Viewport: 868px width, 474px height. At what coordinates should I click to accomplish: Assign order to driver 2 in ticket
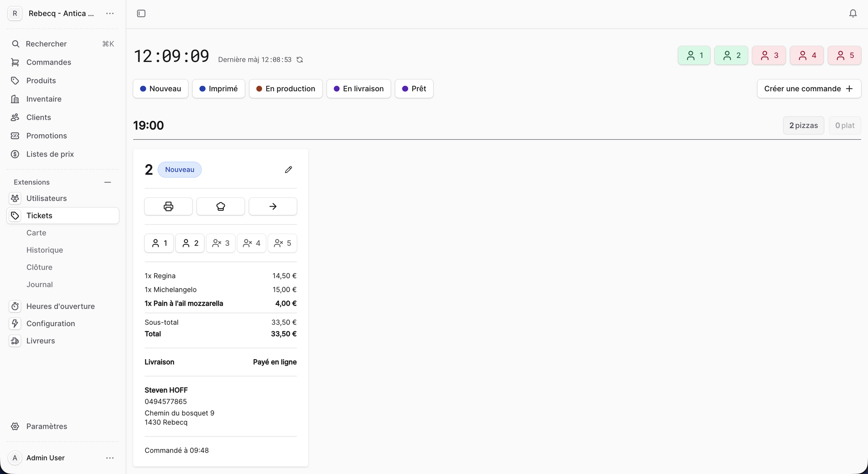(x=190, y=243)
